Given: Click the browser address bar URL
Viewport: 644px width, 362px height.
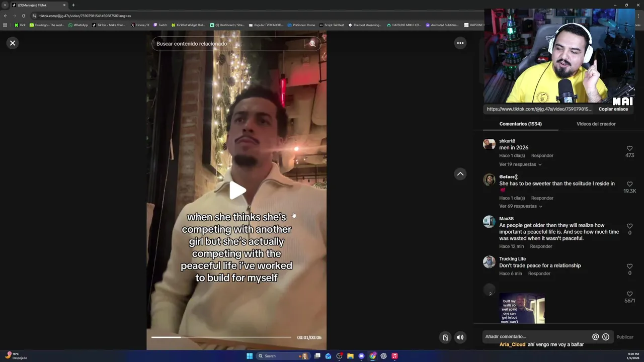Looking at the screenshot, I should pyautogui.click(x=85, y=16).
